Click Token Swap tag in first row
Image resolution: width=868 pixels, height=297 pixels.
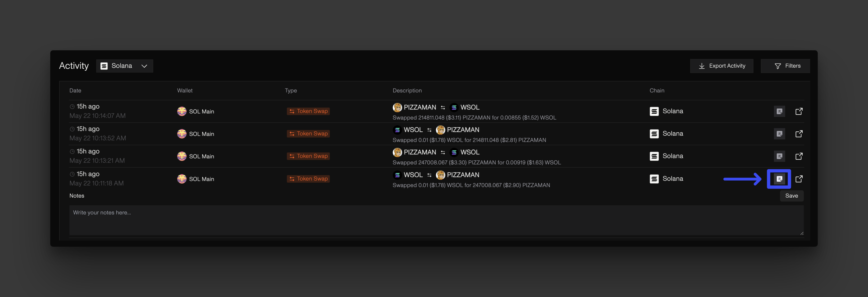click(308, 111)
